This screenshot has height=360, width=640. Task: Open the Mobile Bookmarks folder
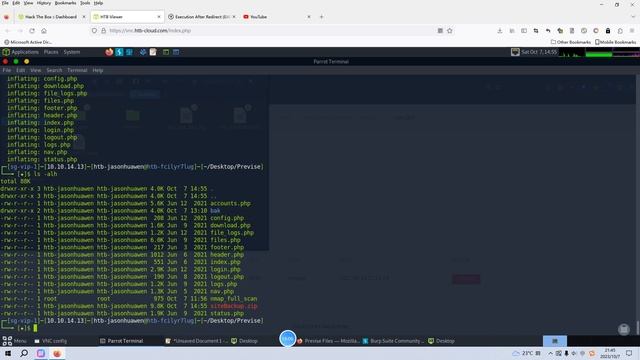[x=616, y=42]
